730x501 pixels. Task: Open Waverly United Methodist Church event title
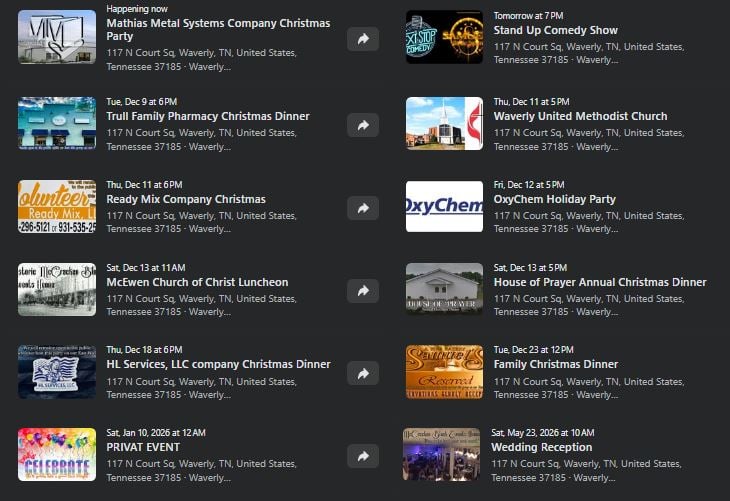click(x=580, y=116)
